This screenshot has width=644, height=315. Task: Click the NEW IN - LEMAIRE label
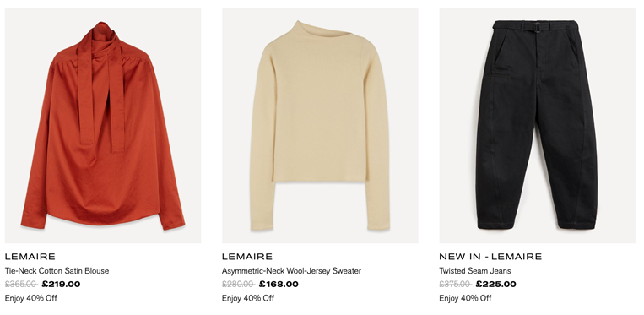(490, 257)
